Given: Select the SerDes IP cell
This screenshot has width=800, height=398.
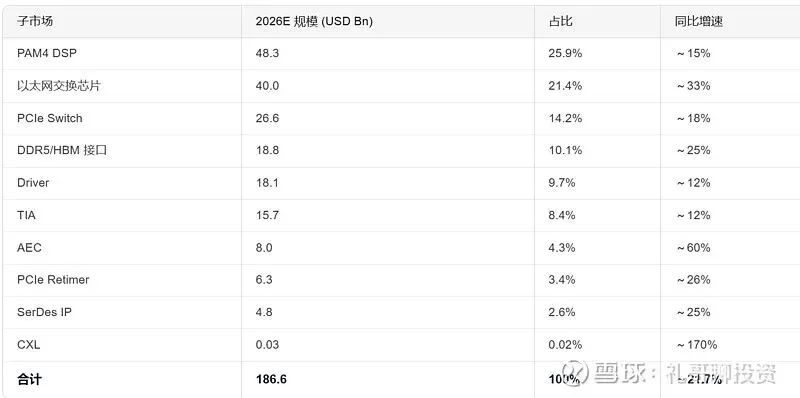Looking at the screenshot, I should [x=44, y=312].
